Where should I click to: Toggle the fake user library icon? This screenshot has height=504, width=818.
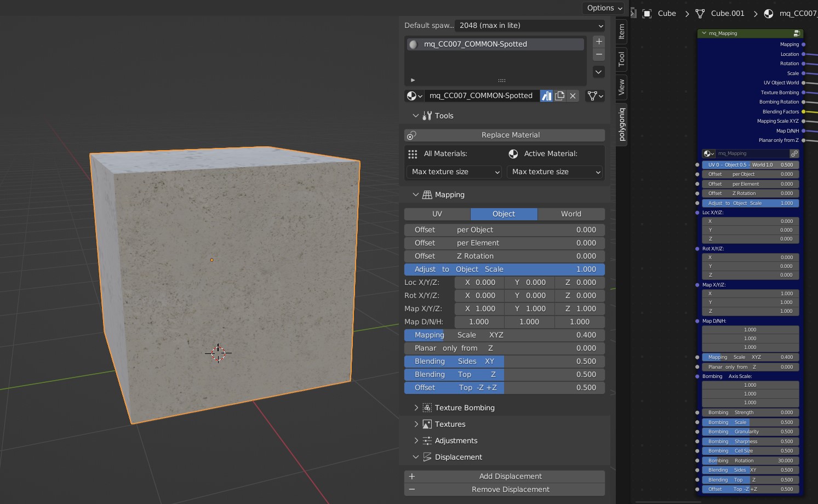pyautogui.click(x=546, y=96)
